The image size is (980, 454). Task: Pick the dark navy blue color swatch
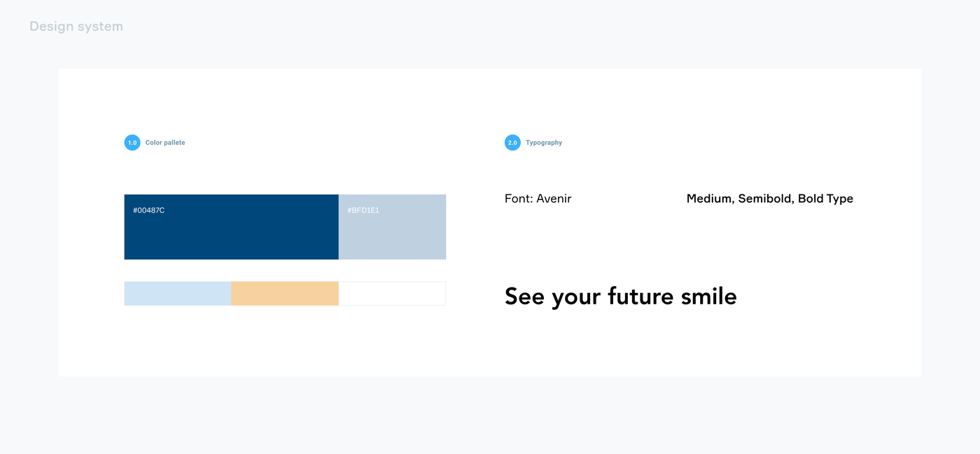coord(231,234)
